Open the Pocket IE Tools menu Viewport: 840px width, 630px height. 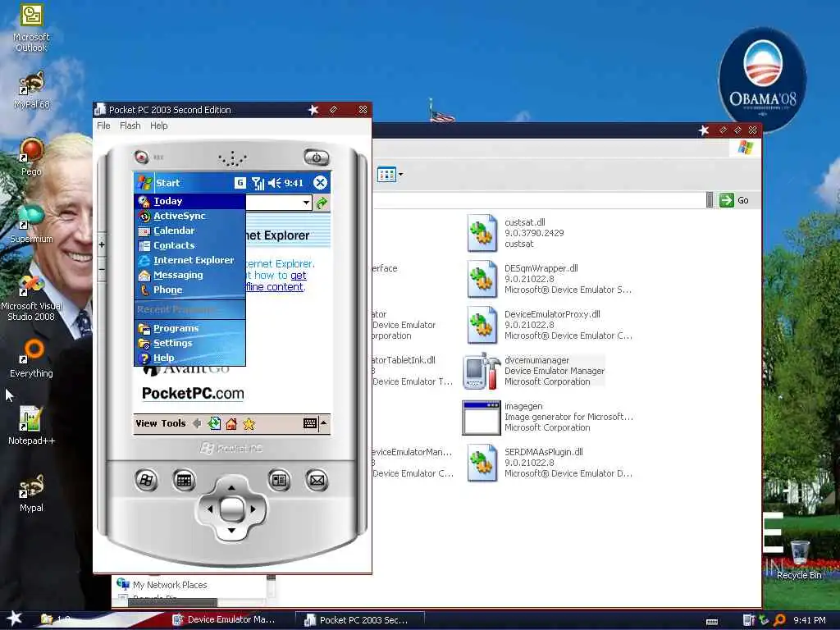coord(172,423)
